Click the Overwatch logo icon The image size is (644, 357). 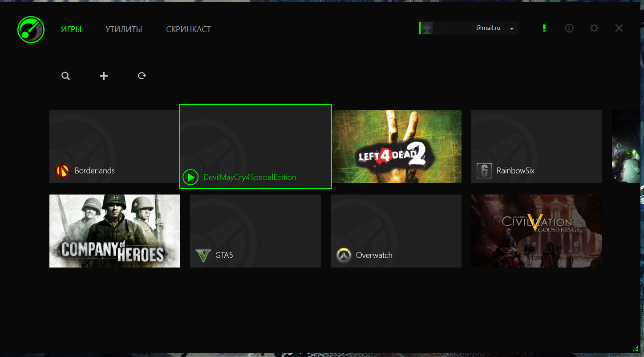point(344,256)
